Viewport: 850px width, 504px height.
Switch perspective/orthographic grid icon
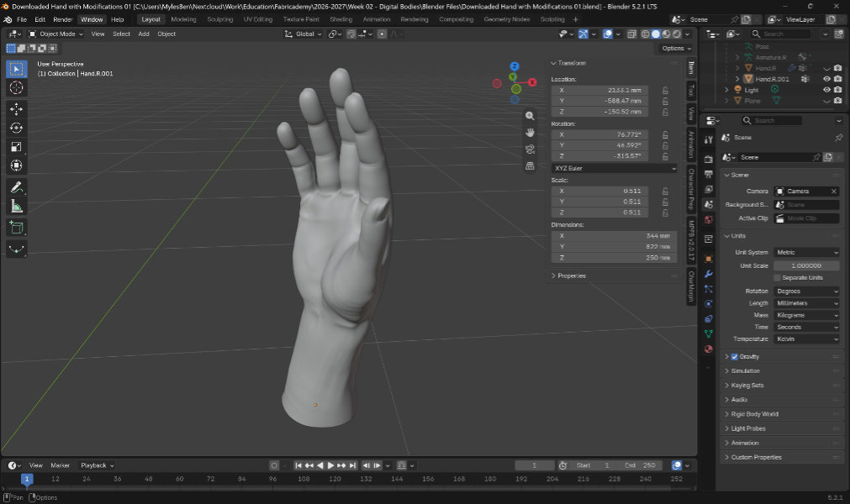point(530,166)
